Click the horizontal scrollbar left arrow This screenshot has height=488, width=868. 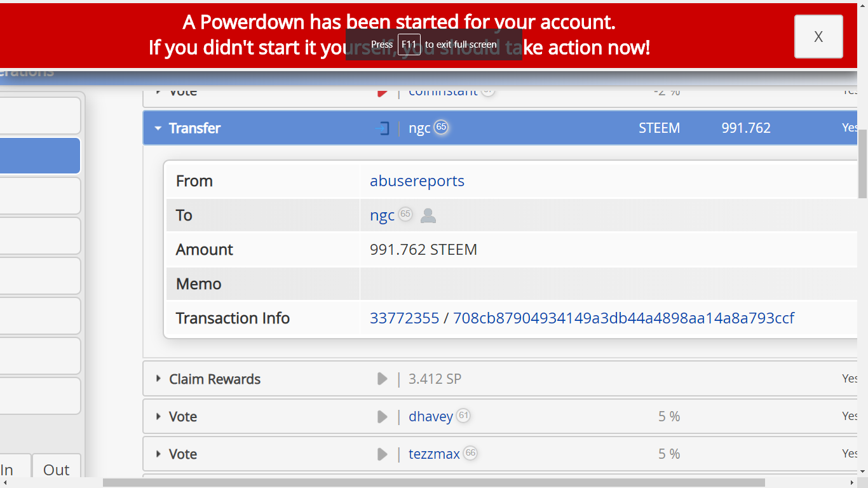pyautogui.click(x=5, y=482)
